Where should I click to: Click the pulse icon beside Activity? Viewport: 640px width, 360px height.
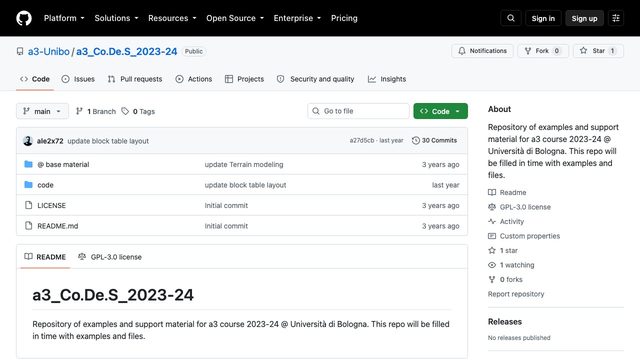pos(492,221)
